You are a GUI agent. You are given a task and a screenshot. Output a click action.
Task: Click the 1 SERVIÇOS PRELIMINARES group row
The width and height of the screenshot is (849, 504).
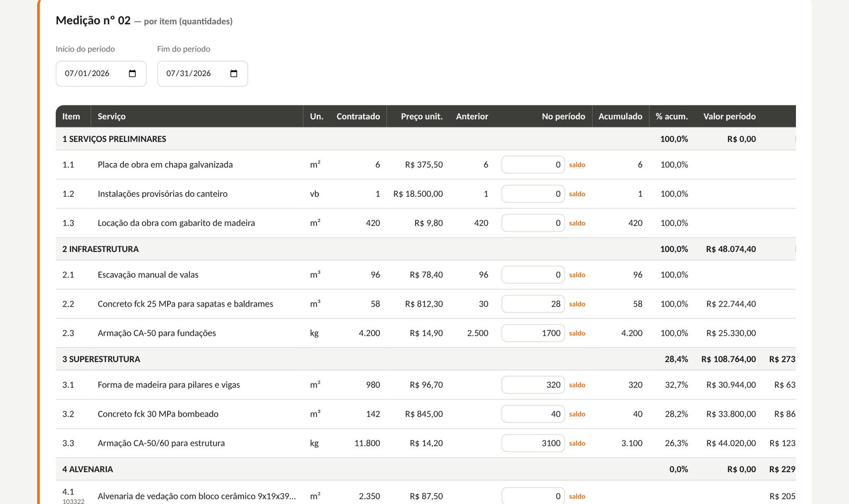point(426,139)
